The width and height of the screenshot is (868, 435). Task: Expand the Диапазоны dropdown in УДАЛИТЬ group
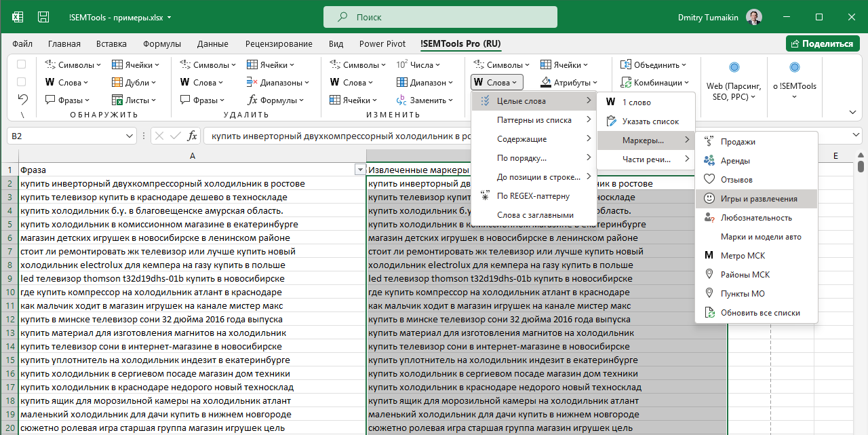[x=279, y=83]
